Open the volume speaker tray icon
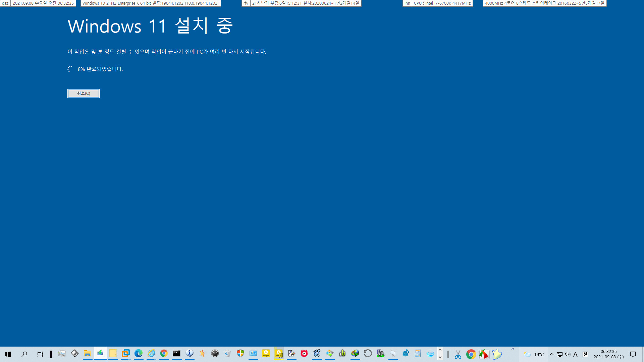This screenshot has width=644, height=362. pos(568,354)
